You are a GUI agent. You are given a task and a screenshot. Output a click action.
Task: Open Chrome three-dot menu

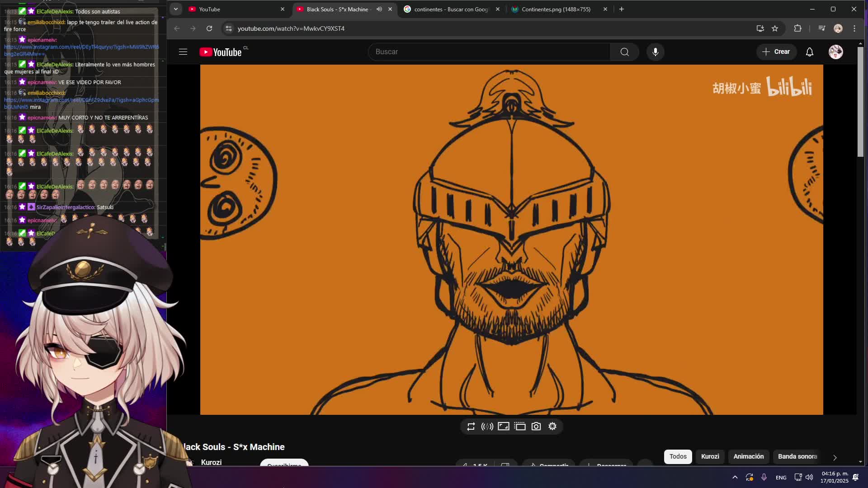[854, 28]
